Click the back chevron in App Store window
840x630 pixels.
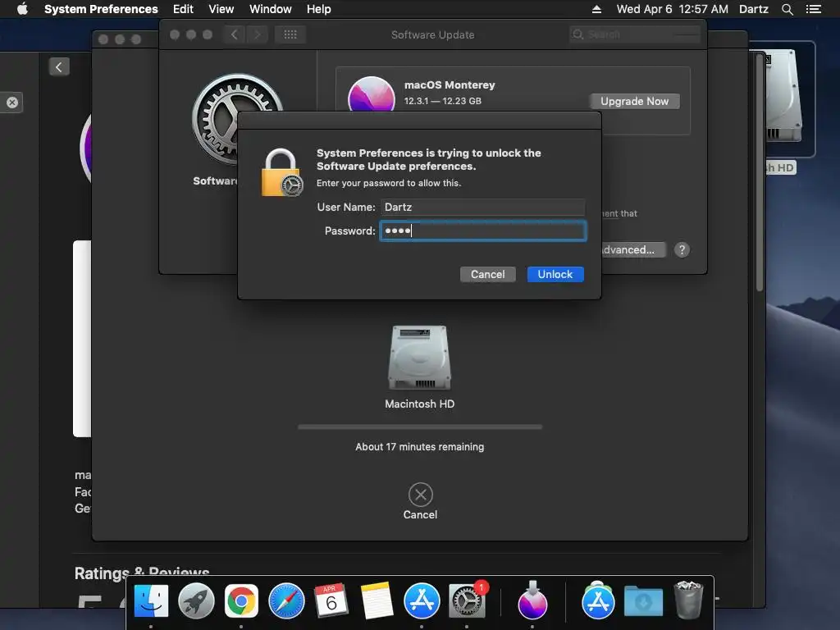point(59,67)
